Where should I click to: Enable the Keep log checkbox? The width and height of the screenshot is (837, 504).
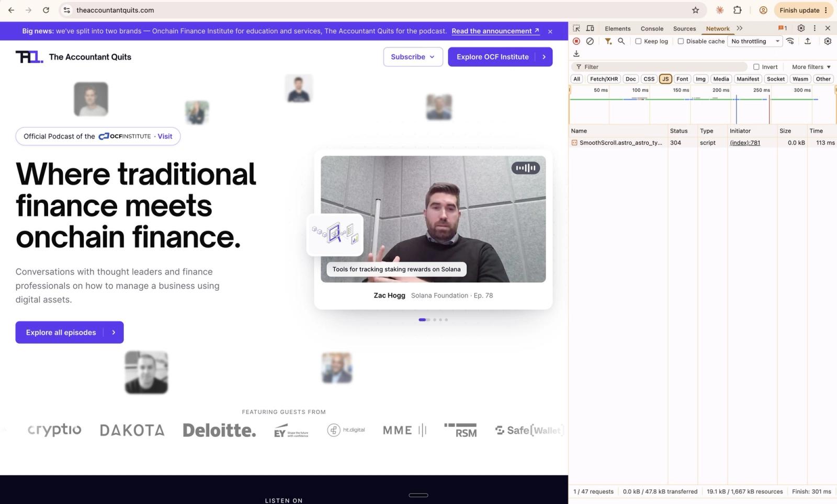pos(638,41)
